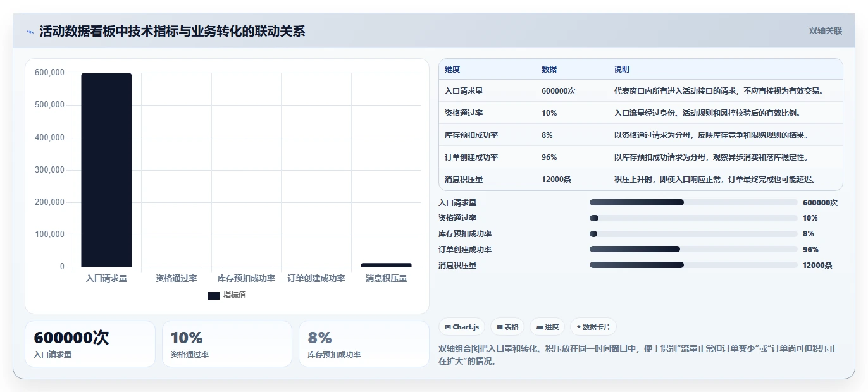The width and height of the screenshot is (868, 392).
Task: Click the 数据 table column header
Action: [549, 70]
